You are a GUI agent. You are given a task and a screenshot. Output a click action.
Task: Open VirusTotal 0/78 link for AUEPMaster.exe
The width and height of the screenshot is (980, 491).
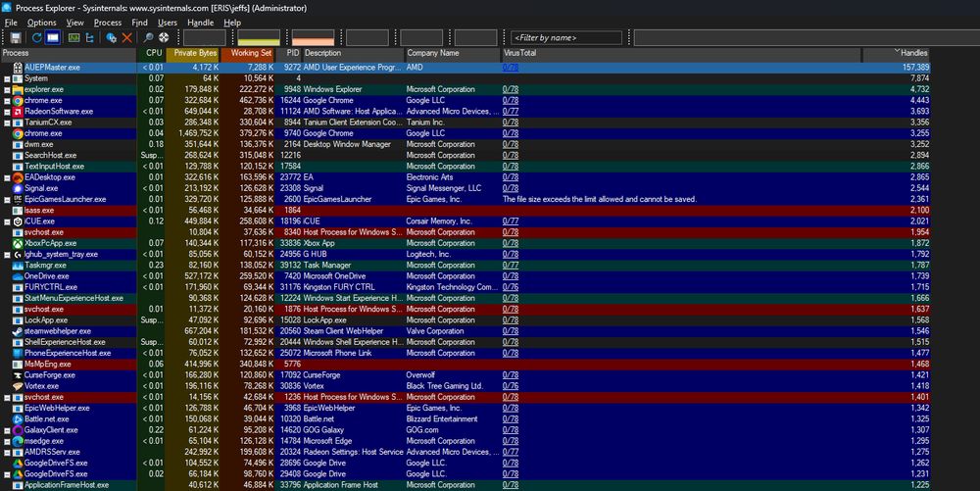coord(510,68)
